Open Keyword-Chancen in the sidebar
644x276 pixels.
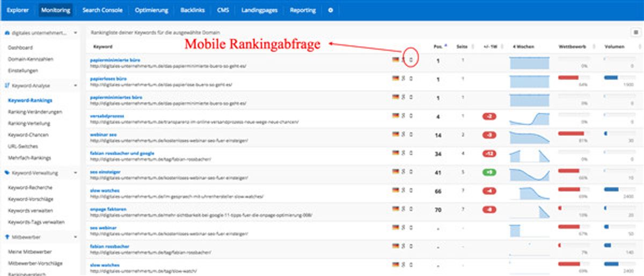30,134
